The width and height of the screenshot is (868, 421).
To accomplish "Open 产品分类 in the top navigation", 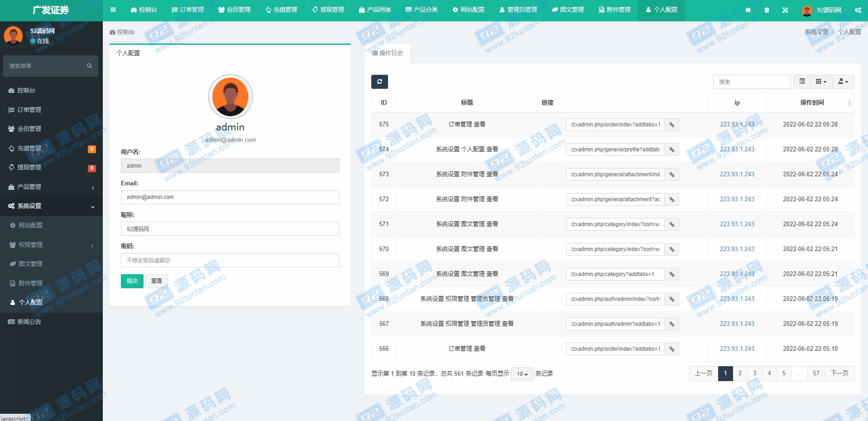I will click(422, 10).
